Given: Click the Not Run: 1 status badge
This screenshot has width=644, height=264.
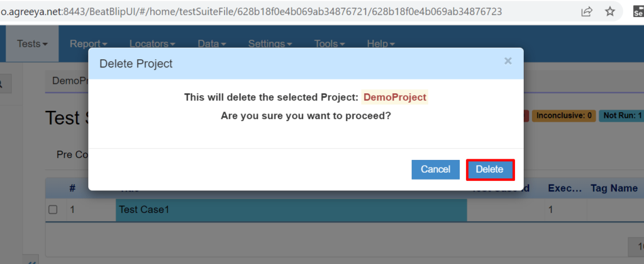Looking at the screenshot, I should tap(621, 116).
